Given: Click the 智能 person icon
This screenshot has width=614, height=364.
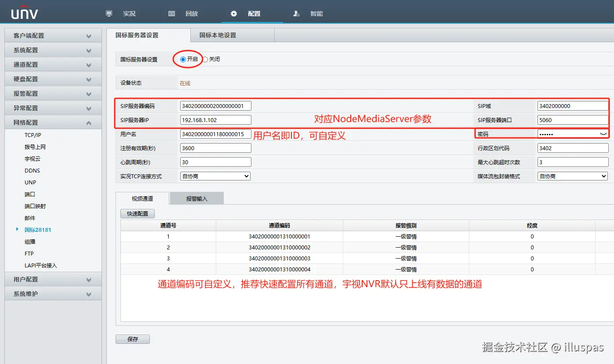Looking at the screenshot, I should click(x=296, y=14).
